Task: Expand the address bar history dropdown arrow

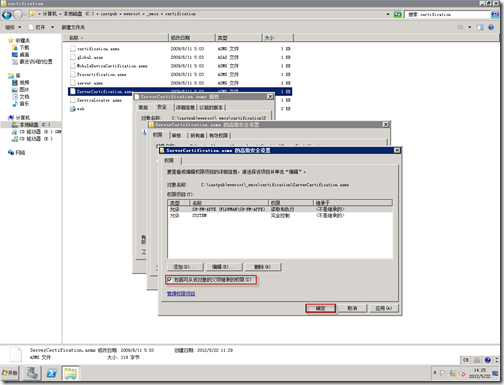Action: pos(388,14)
